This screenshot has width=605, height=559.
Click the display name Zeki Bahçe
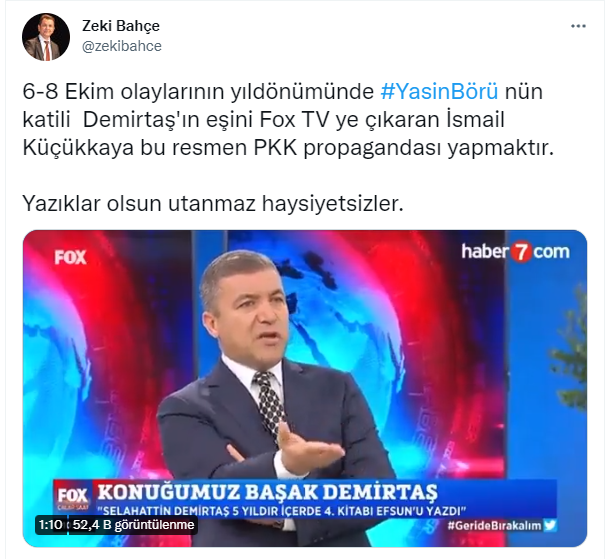coord(121,26)
